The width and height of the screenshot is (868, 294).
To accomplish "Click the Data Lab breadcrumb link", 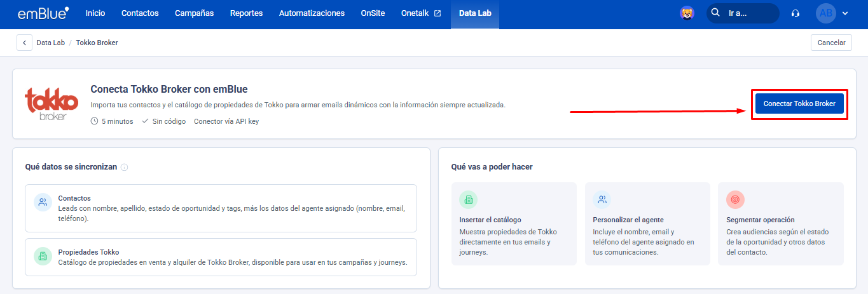I will (x=51, y=43).
